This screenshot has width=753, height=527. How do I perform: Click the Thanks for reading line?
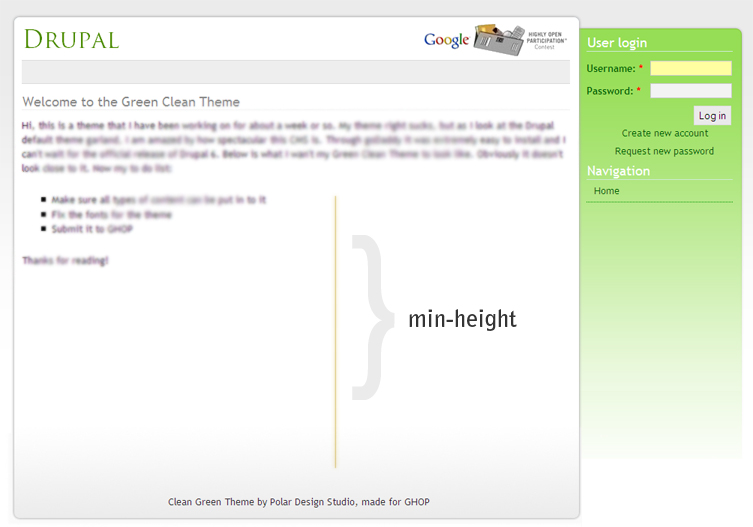pos(65,260)
